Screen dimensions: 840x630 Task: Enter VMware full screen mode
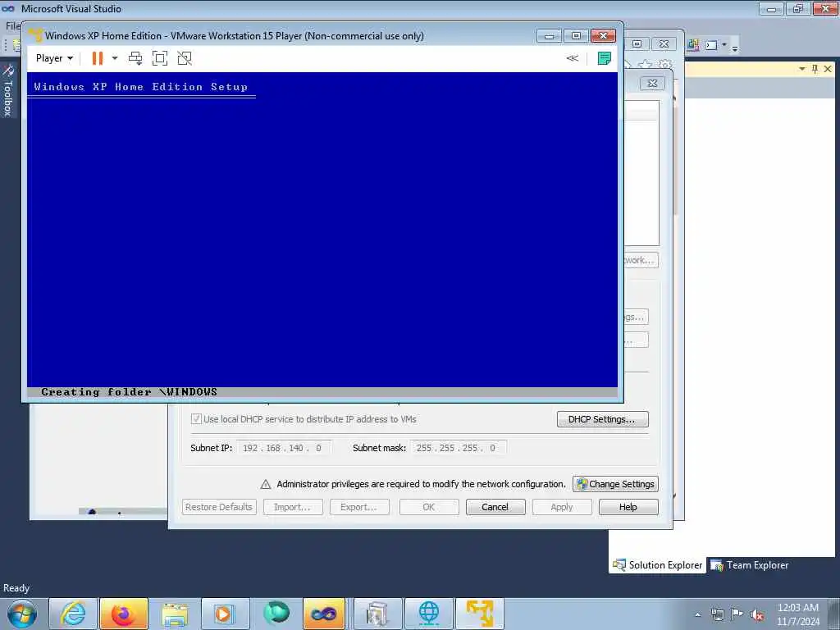(x=160, y=58)
